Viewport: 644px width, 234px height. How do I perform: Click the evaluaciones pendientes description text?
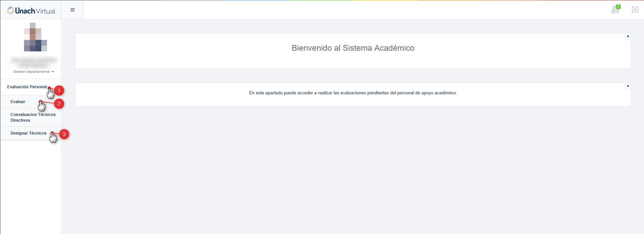353,93
